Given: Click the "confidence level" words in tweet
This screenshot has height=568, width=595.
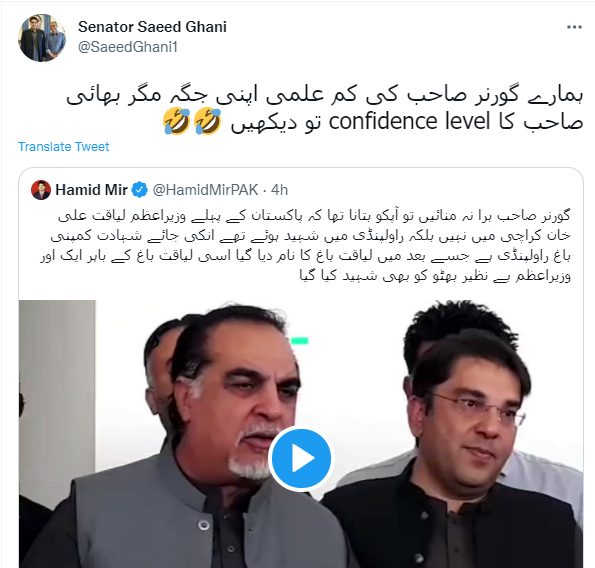Looking at the screenshot, I should tap(410, 121).
